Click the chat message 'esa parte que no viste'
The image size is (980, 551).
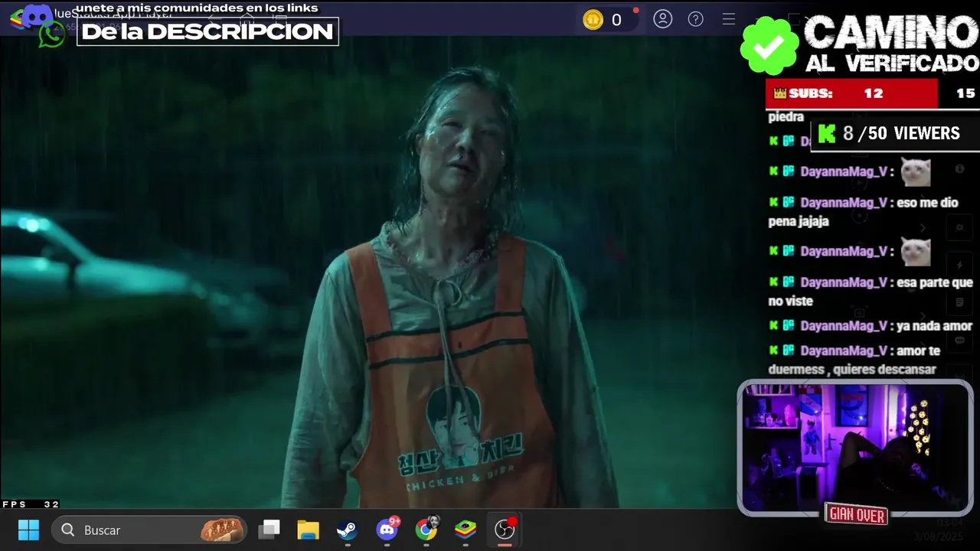point(871,292)
